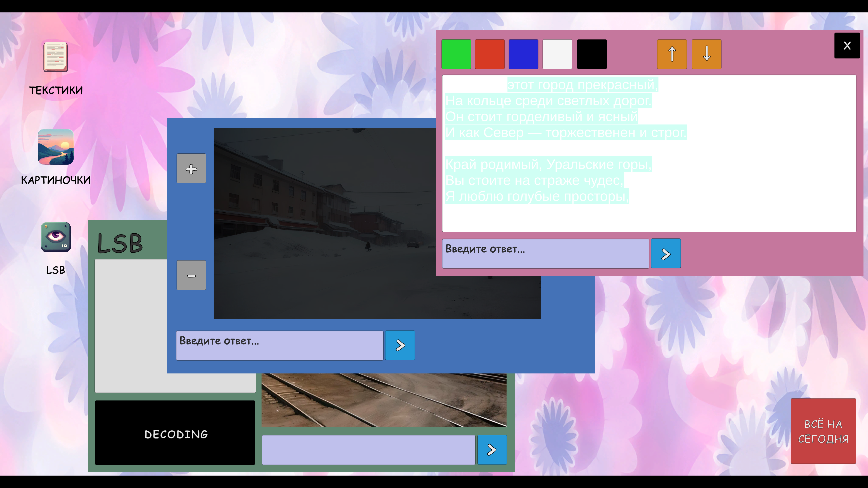868x488 pixels.
Task: Submit answer in the pink text window
Action: [x=665, y=253]
